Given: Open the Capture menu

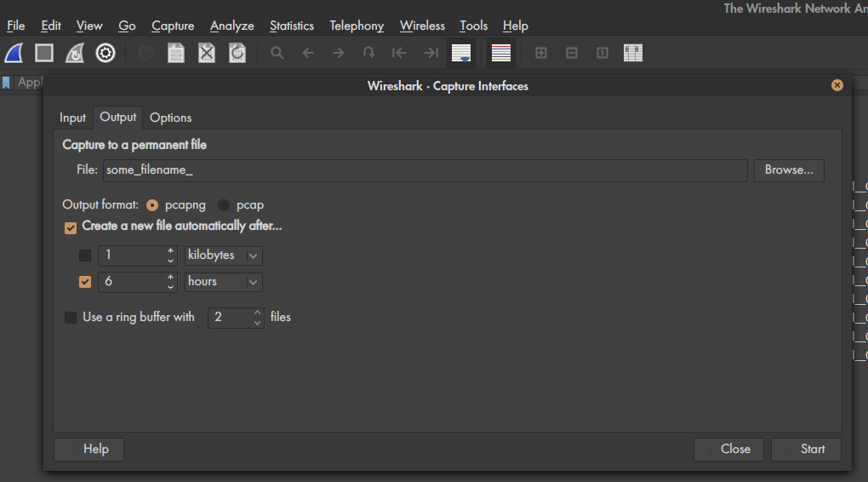Looking at the screenshot, I should point(173,26).
